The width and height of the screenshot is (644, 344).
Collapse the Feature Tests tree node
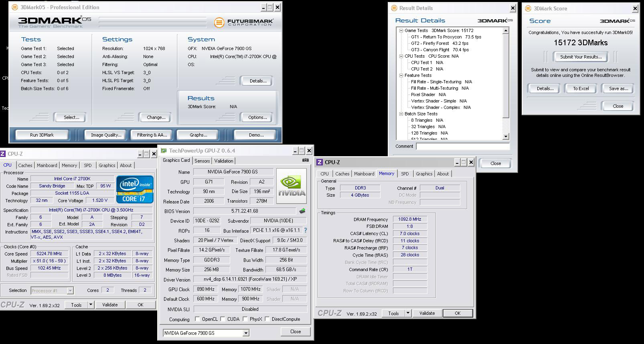[x=401, y=75]
